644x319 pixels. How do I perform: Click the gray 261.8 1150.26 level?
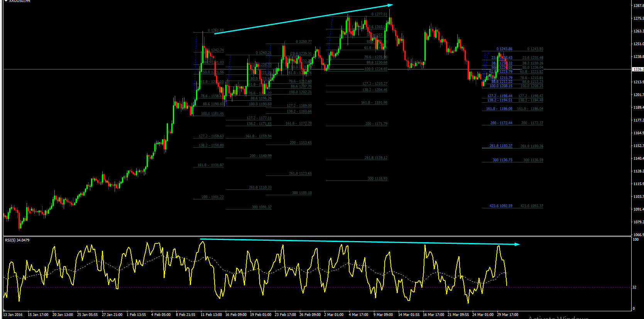pos(532,146)
